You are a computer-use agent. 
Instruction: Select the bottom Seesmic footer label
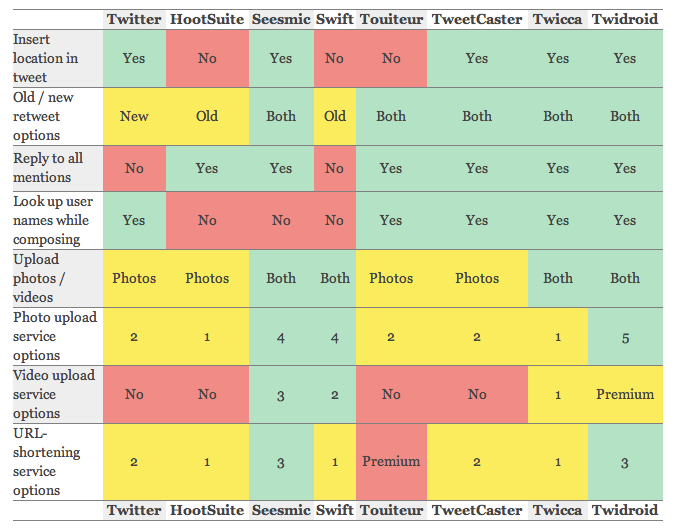(281, 510)
